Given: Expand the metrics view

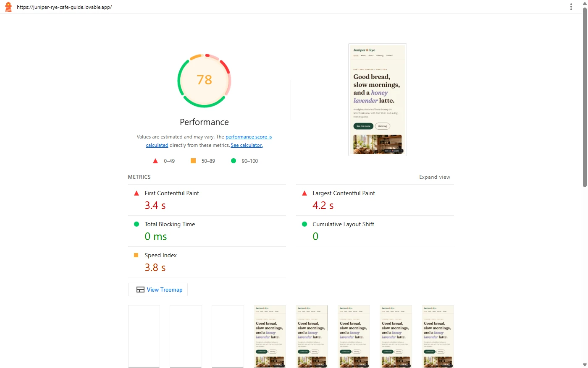Looking at the screenshot, I should 435,177.
